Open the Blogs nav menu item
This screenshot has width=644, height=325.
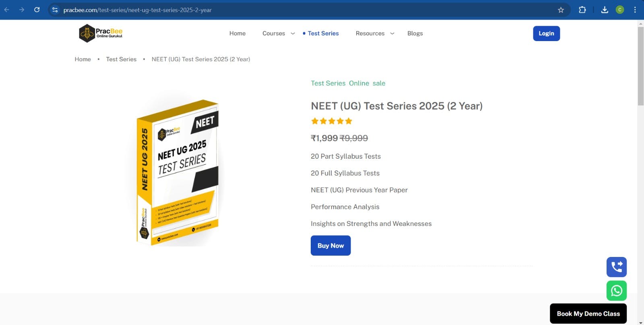coord(415,33)
